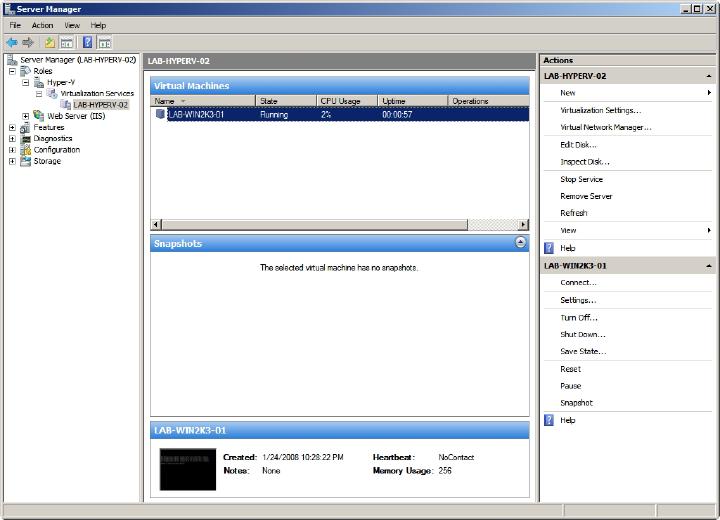Click Help icon in LAB-WIN2K3-01 actions
Viewport: 720px width, 520px height.
pos(549,420)
